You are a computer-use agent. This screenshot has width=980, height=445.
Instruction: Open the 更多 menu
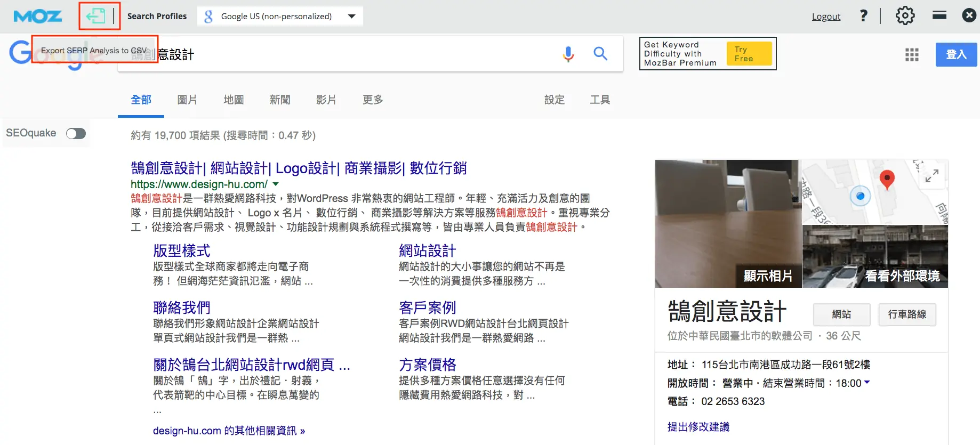point(373,100)
